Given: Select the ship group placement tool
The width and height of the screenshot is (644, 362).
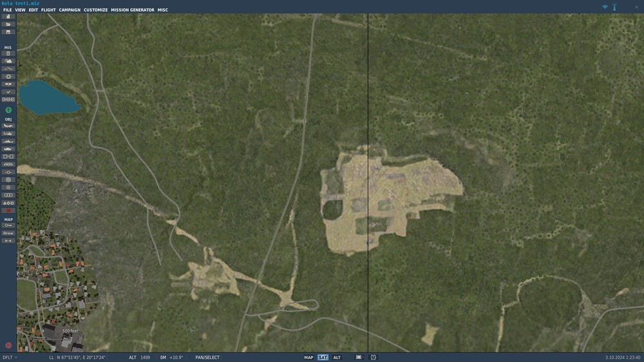Looking at the screenshot, I should [8, 141].
